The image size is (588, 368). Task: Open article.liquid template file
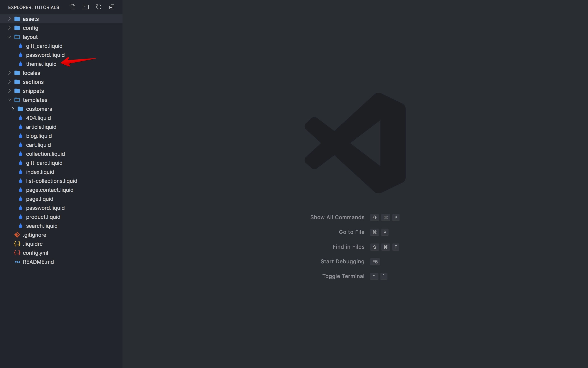[x=41, y=127]
